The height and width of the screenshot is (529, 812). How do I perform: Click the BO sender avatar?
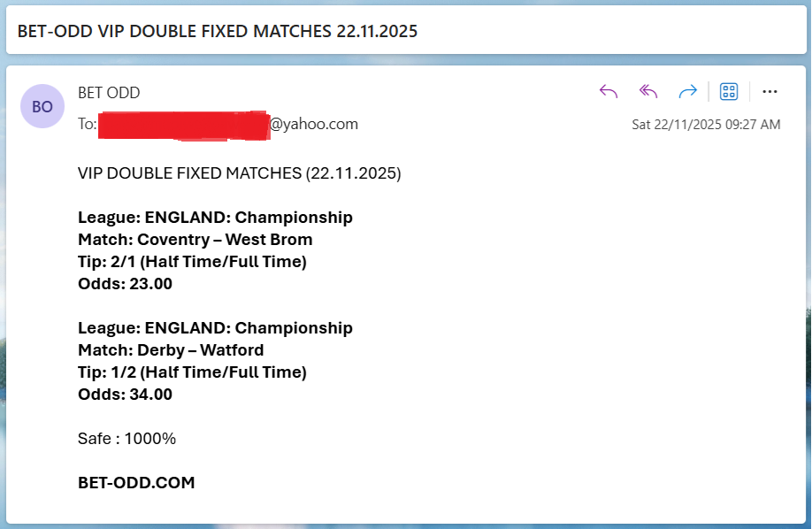(42, 106)
